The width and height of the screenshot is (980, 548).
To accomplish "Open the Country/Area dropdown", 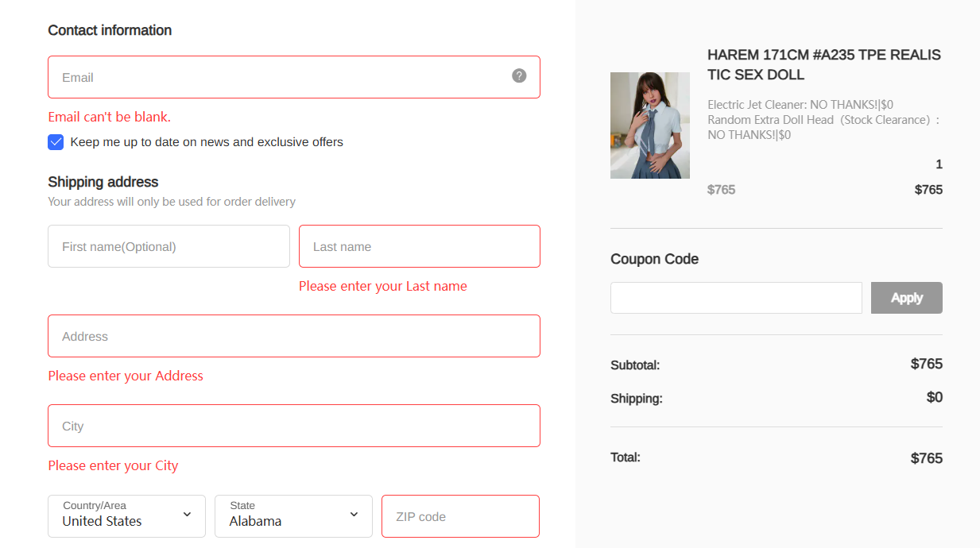I will 126,515.
